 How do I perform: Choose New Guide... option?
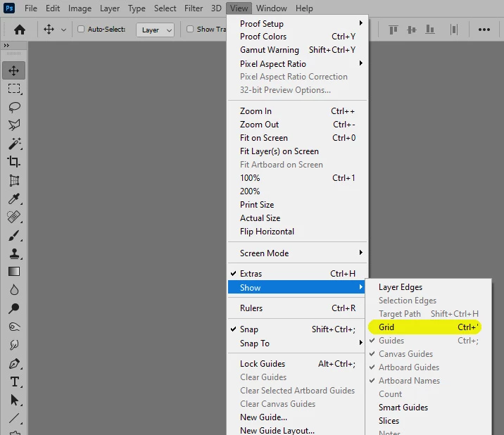298,417
